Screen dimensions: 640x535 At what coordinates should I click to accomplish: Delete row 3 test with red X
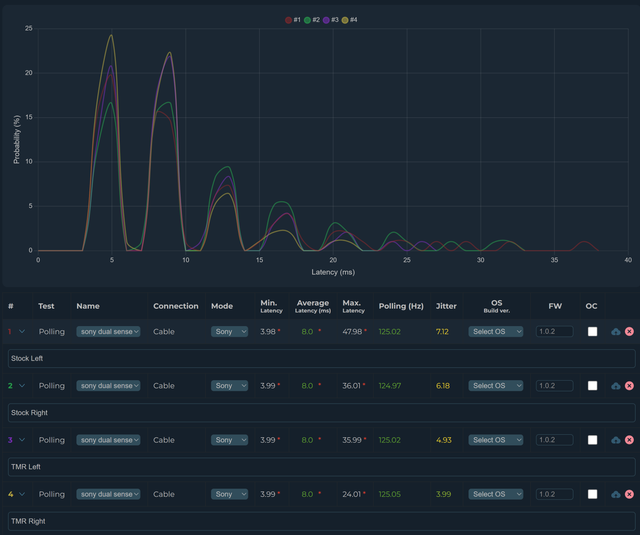pos(629,440)
